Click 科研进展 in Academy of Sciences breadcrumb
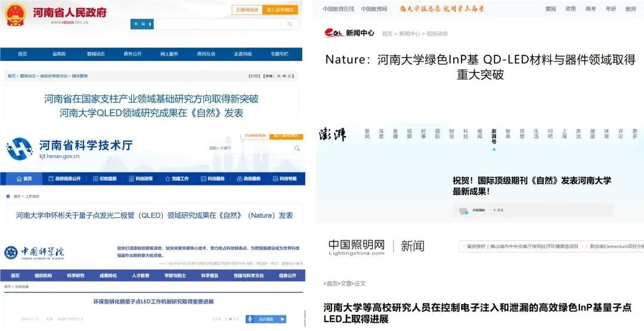644x331 pixels. [x=22, y=286]
